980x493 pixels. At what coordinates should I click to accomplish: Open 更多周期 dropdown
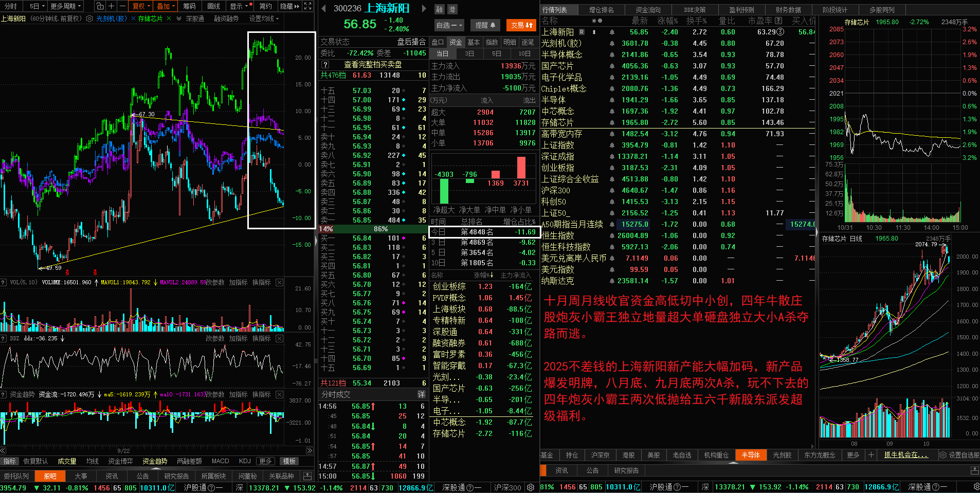click(x=66, y=6)
